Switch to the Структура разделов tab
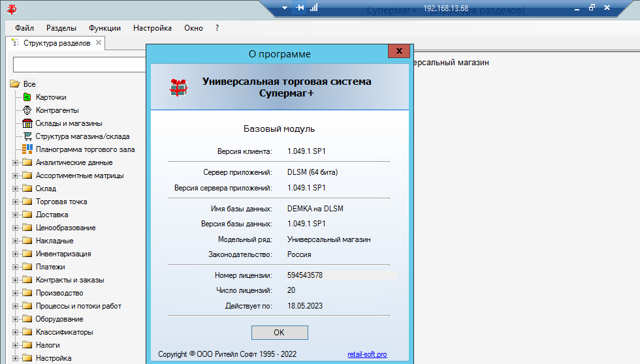Viewport: 640px width, 364px height. pyautogui.click(x=57, y=43)
